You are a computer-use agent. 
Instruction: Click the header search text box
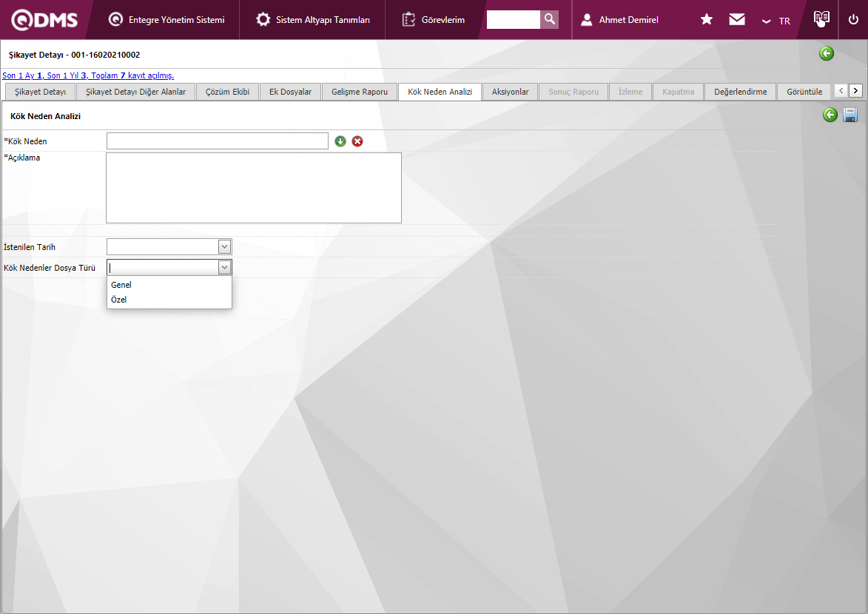point(513,19)
